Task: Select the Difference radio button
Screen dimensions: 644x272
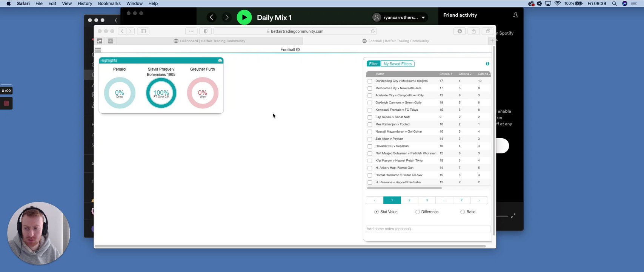Action: pos(417,212)
